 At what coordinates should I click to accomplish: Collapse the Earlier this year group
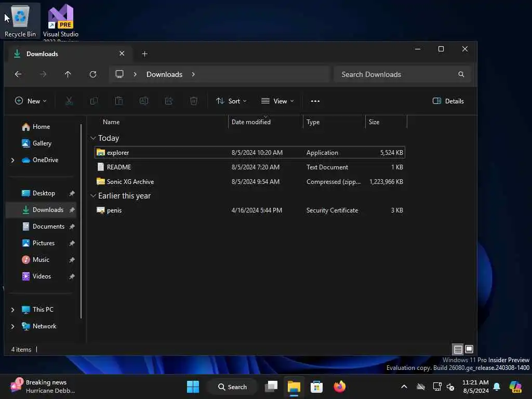93,196
